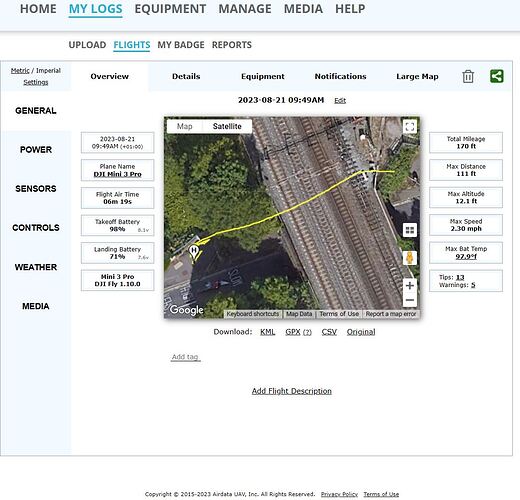520x500 pixels.
Task: Open the DJI Mini 3 Pro plane link
Action: point(117,174)
